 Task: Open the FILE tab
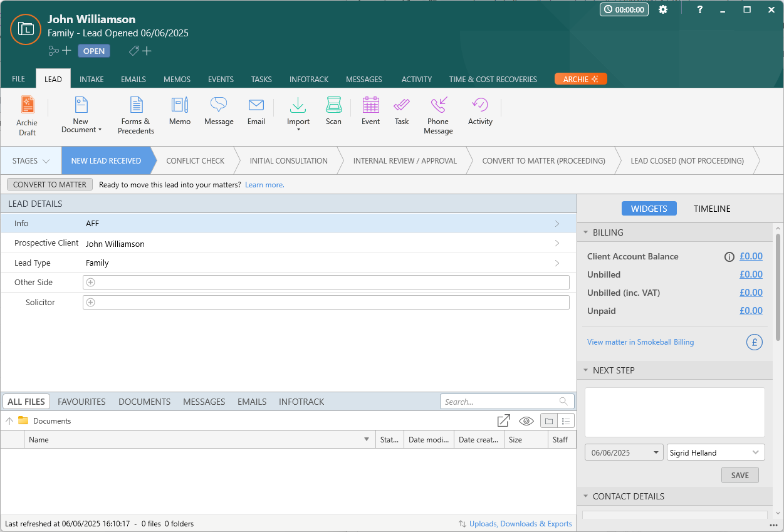pyautogui.click(x=19, y=79)
